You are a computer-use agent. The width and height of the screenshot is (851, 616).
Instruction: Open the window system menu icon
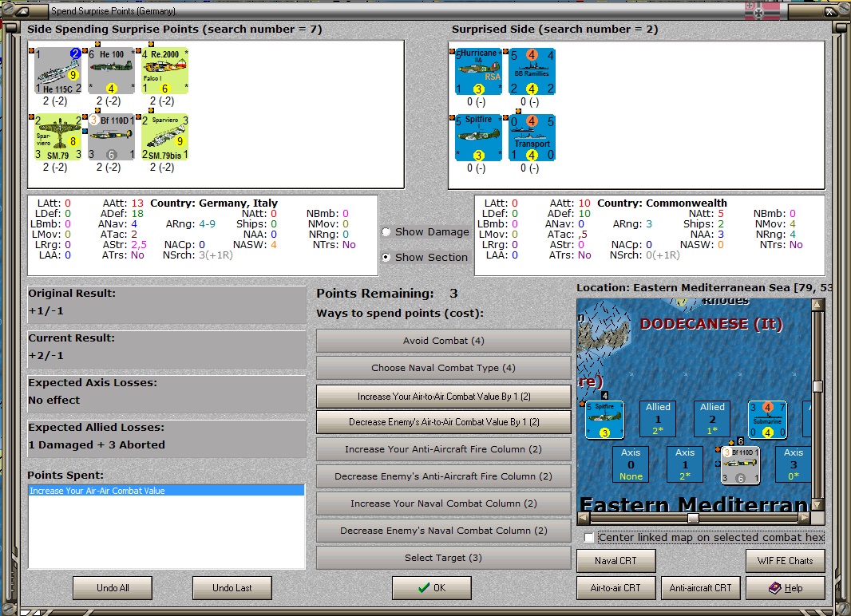[x=24, y=11]
